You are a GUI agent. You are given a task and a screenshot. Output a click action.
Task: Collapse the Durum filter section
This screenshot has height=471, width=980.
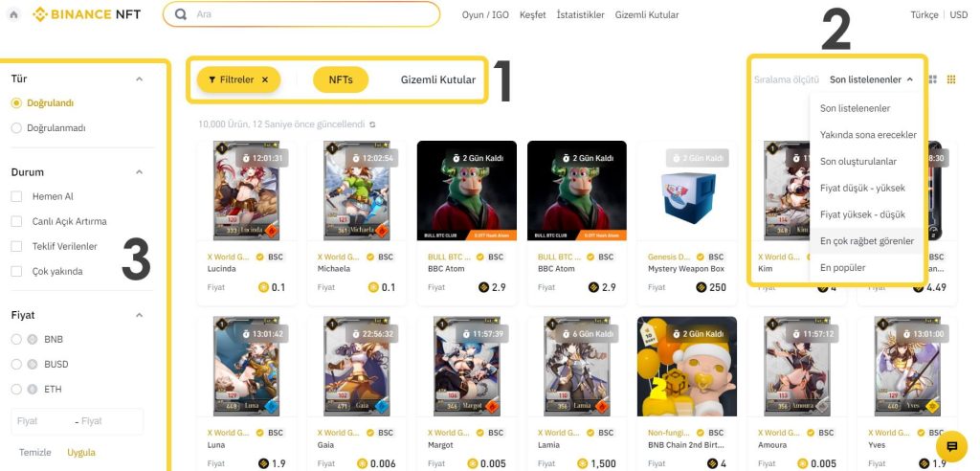point(140,172)
